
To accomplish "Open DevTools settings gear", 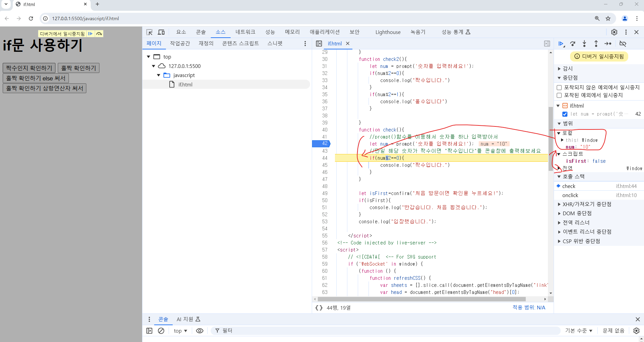I will click(x=614, y=32).
